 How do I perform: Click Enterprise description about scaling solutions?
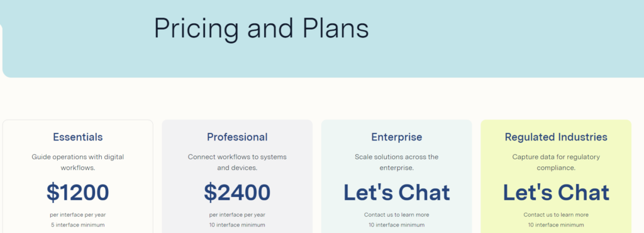pos(396,162)
